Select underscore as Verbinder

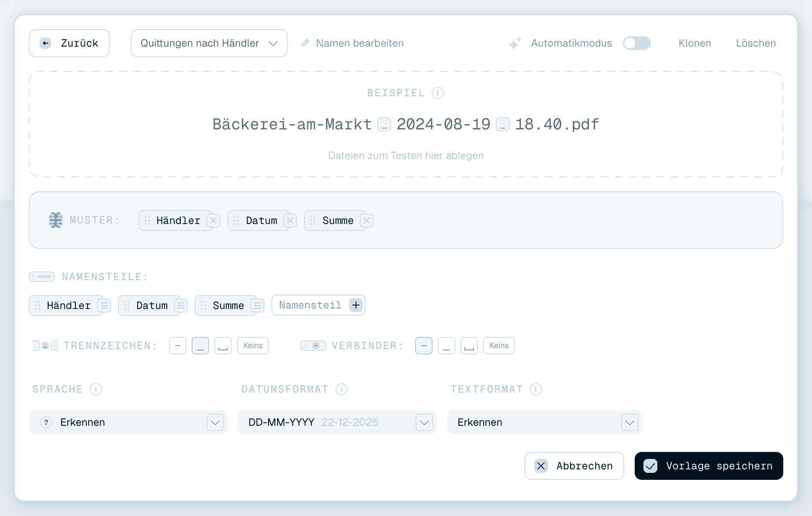tap(447, 346)
